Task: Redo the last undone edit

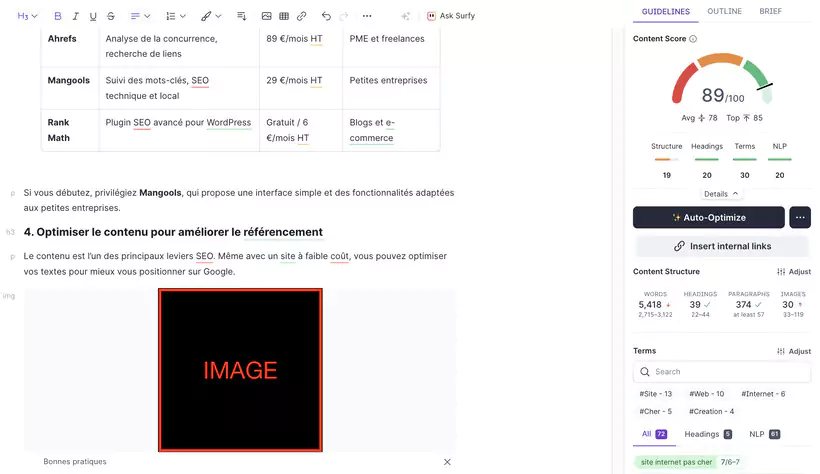Action: pyautogui.click(x=344, y=16)
